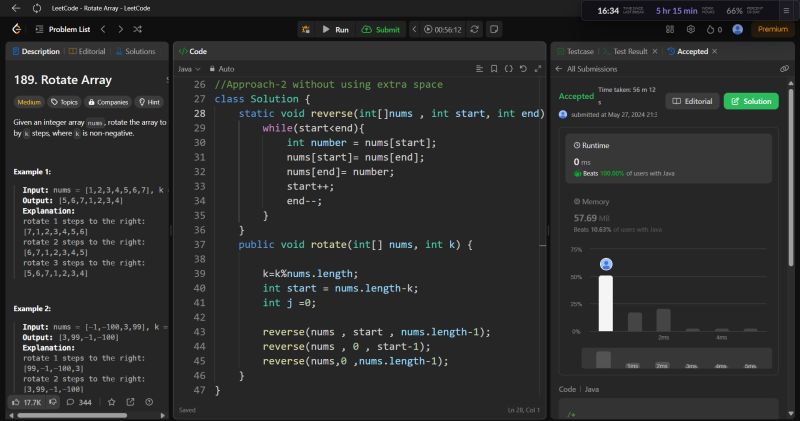The height and width of the screenshot is (421, 800).
Task: Open the hamburger menu in time widget
Action: coord(786,10)
